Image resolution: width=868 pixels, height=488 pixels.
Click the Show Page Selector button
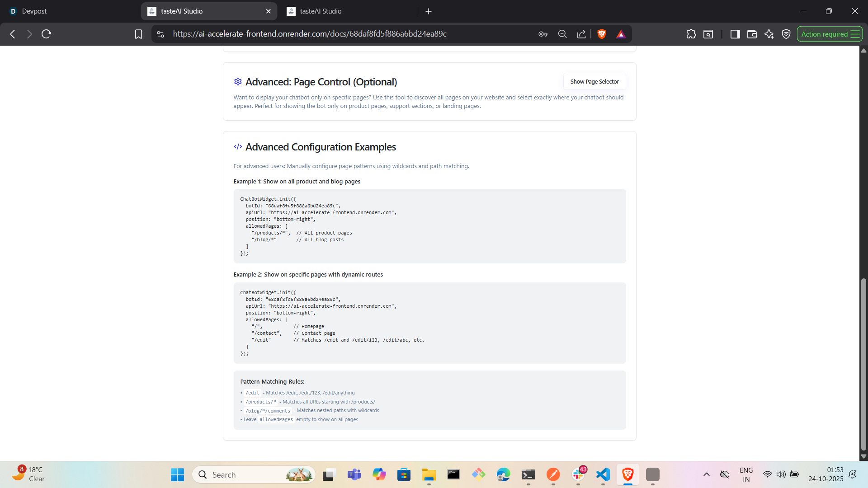pos(594,82)
